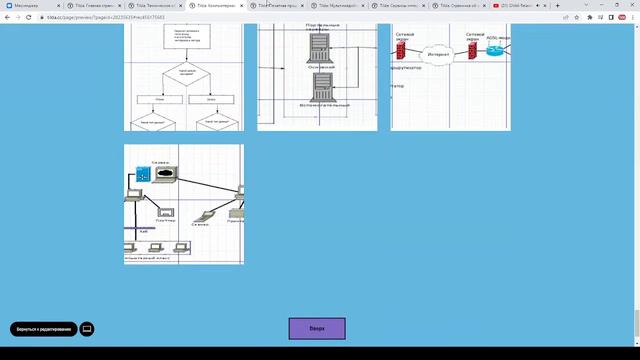Open the Extensions puzzle icon
Viewport: 640px width, 360px height.
(589, 18)
